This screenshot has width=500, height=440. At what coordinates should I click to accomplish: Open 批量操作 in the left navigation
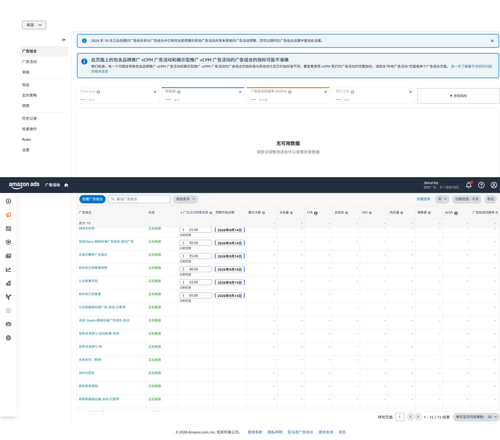click(29, 129)
